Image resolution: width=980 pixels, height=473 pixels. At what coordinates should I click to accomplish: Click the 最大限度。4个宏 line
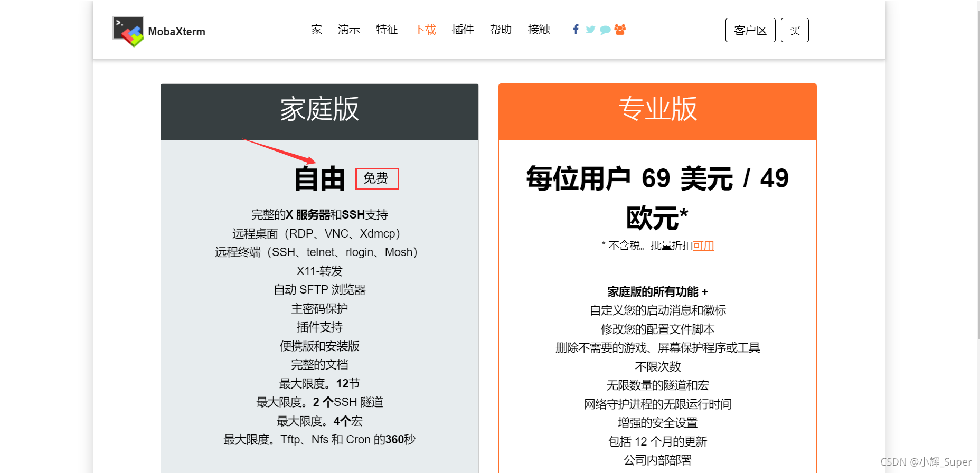coord(319,421)
